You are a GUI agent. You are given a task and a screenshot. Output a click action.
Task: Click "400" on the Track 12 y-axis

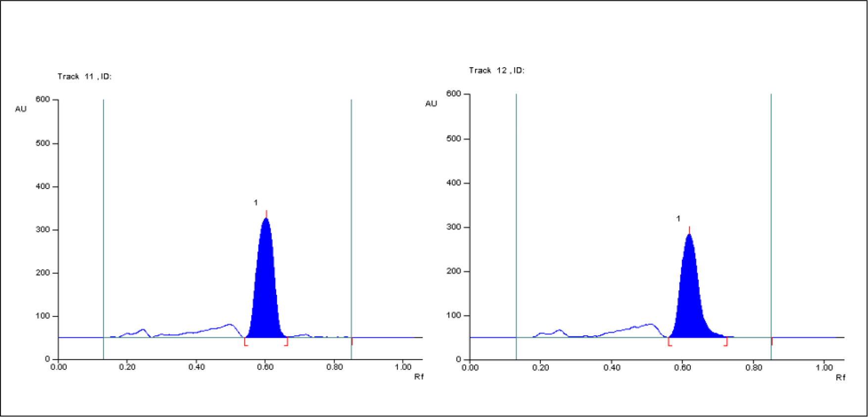(x=453, y=183)
